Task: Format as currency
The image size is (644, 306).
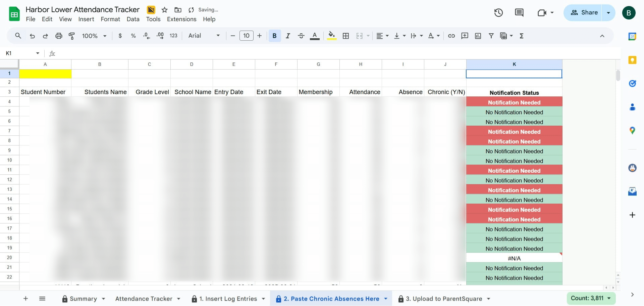Action: click(x=120, y=36)
